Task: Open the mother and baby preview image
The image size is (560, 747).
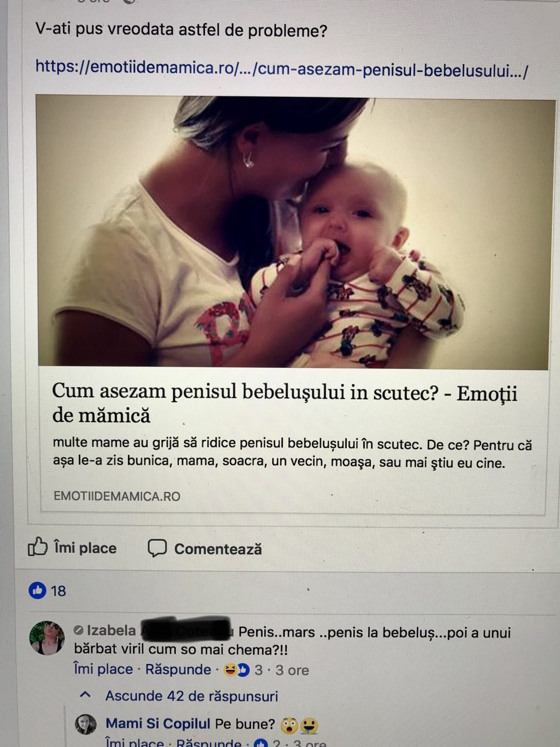Action: tap(294, 232)
